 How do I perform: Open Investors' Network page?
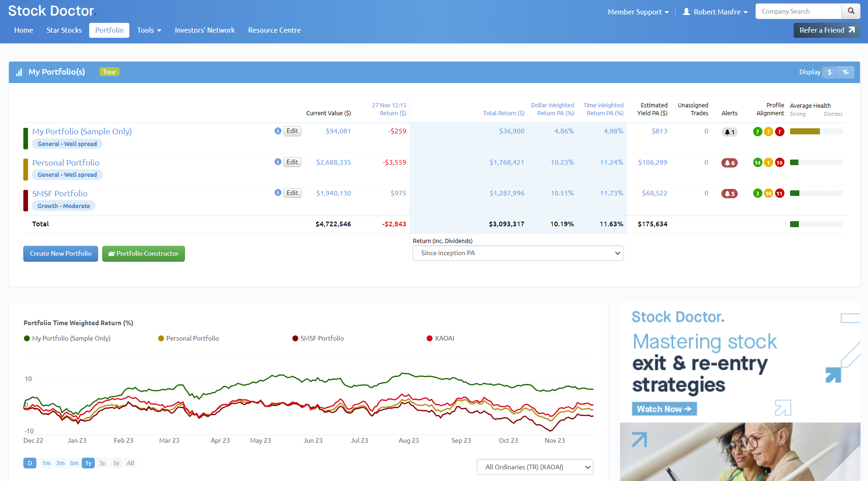(205, 30)
